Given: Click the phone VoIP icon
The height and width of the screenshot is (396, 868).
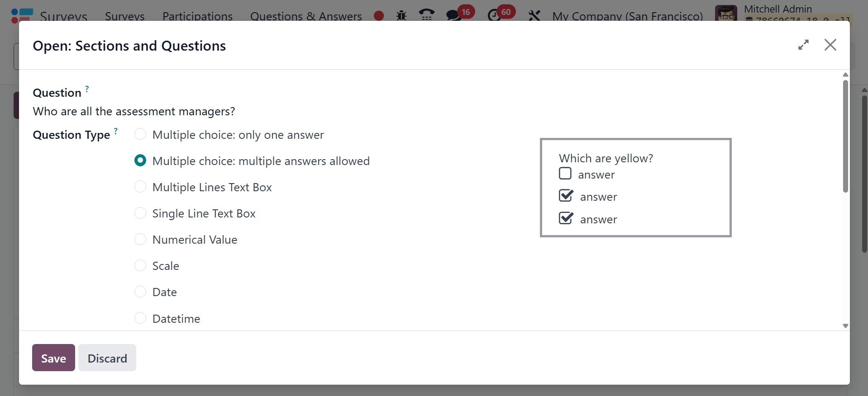Looking at the screenshot, I should [426, 15].
